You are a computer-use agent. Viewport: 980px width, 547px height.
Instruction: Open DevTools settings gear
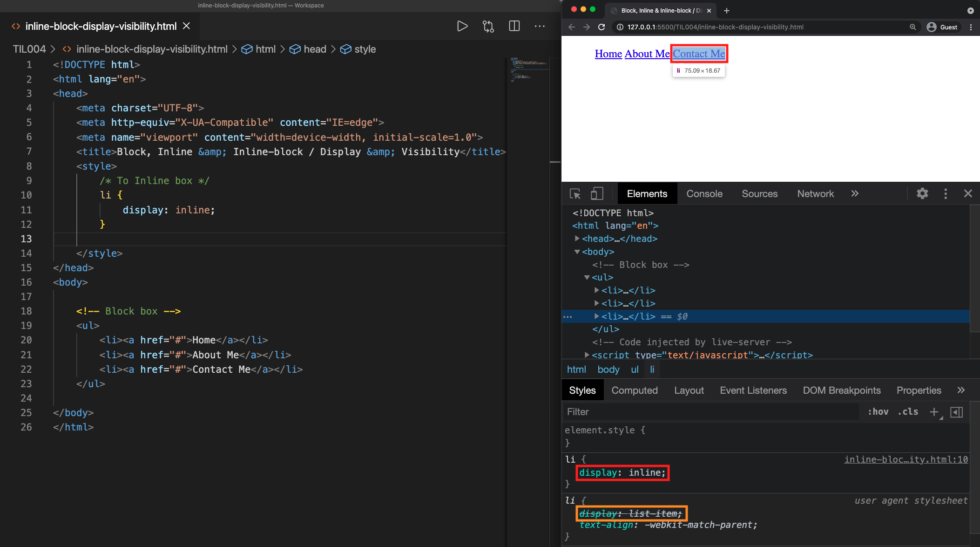click(x=922, y=194)
